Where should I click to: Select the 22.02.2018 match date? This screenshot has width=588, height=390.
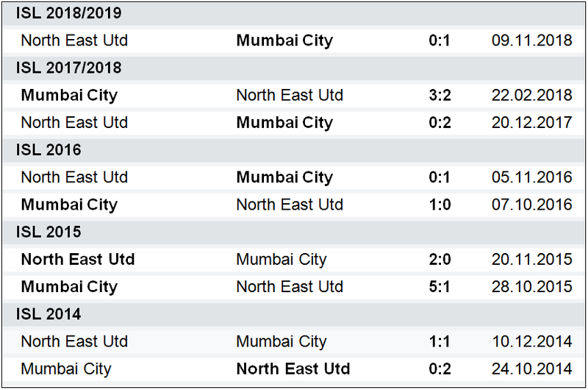point(531,96)
